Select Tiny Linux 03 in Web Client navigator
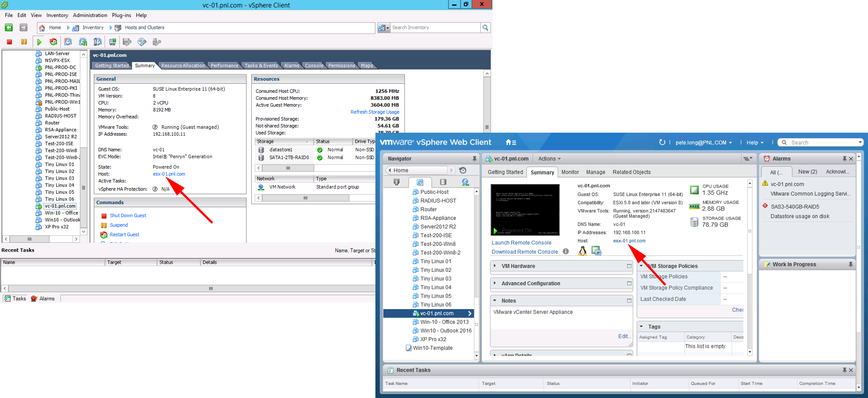868x398 pixels. (435, 279)
